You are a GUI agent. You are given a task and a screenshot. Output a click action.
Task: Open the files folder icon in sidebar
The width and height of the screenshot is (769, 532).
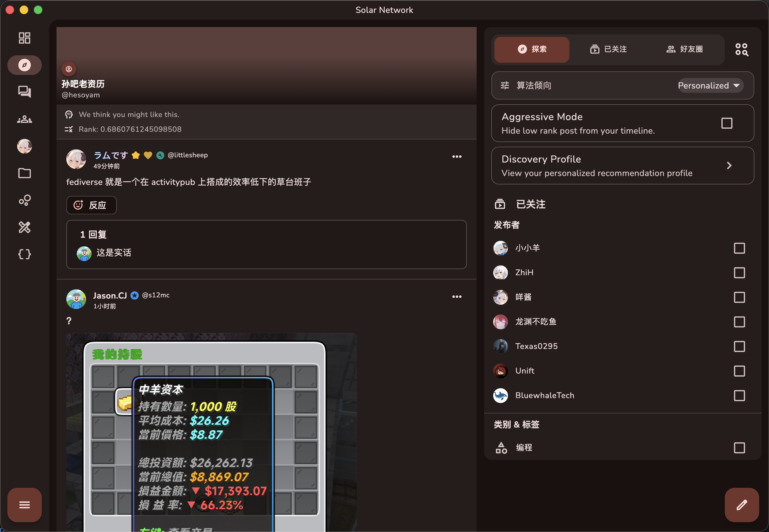(x=24, y=173)
